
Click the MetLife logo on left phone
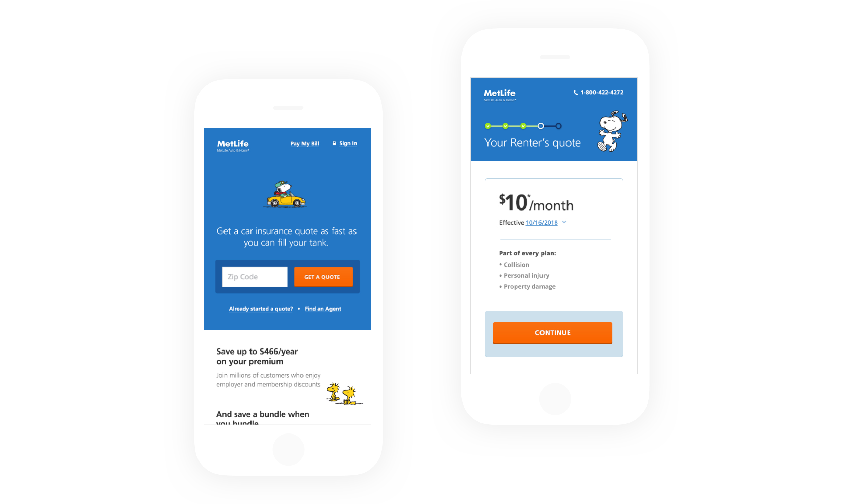(231, 145)
